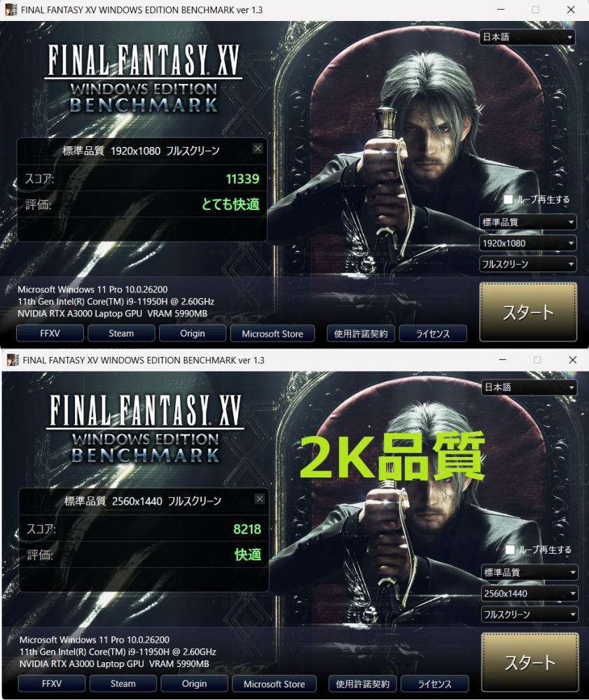Open the 日本語 language dropdown in upper window
This screenshot has height=700, width=589.
(527, 37)
